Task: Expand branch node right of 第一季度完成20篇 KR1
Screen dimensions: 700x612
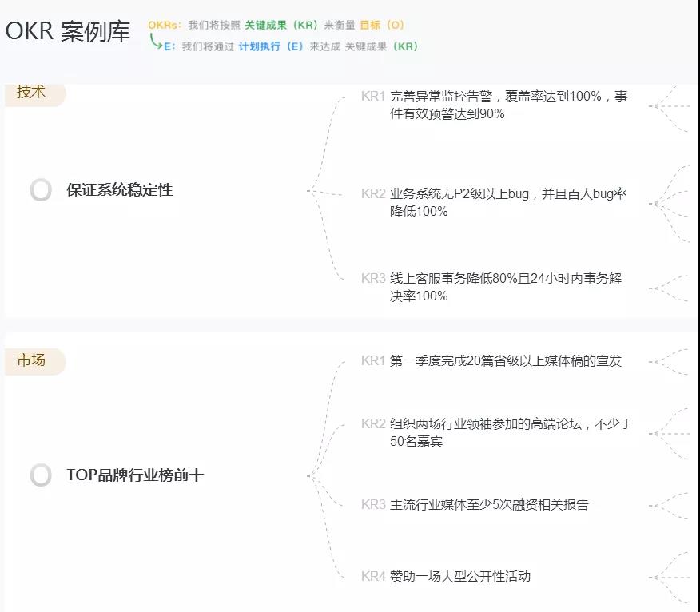Action: [656, 361]
